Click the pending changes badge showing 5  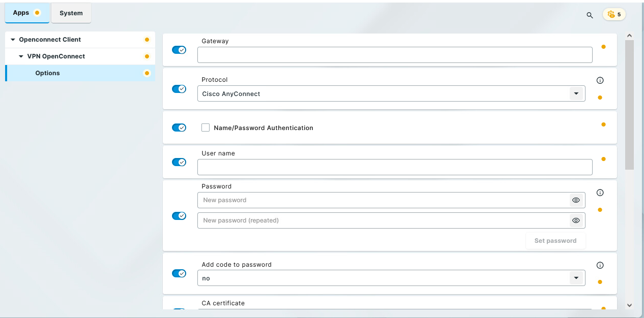click(x=614, y=14)
